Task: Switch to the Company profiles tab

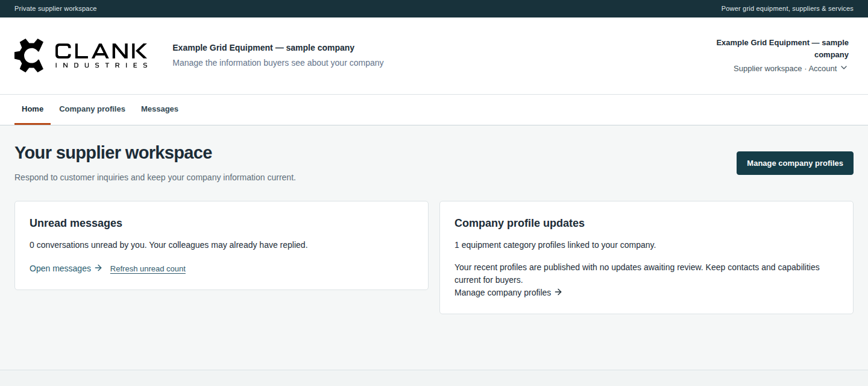Action: point(92,109)
